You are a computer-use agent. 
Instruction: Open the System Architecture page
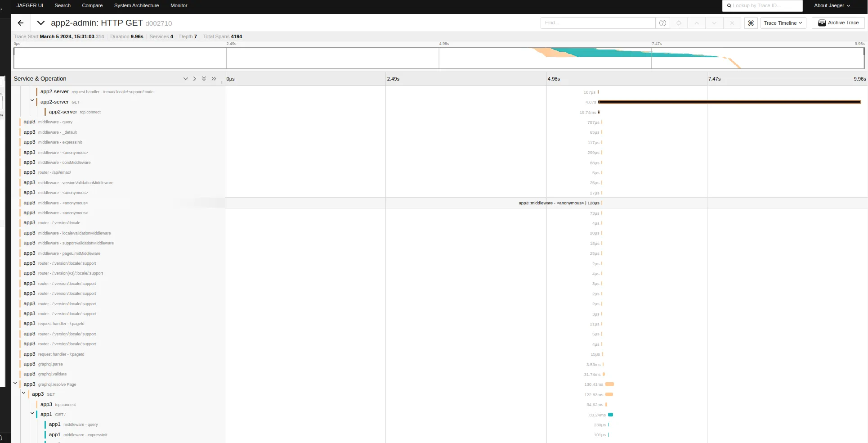(136, 5)
